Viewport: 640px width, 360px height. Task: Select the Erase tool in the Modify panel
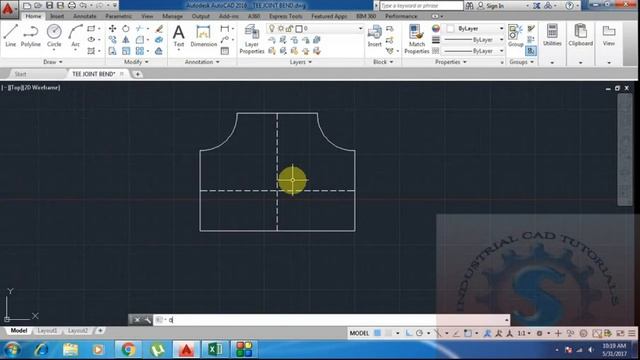(x=159, y=29)
